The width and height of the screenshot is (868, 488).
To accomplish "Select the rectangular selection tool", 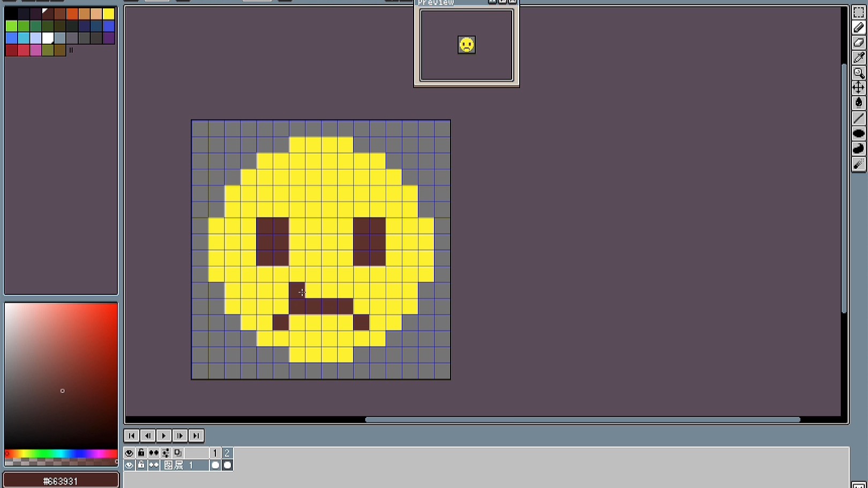I will point(859,12).
